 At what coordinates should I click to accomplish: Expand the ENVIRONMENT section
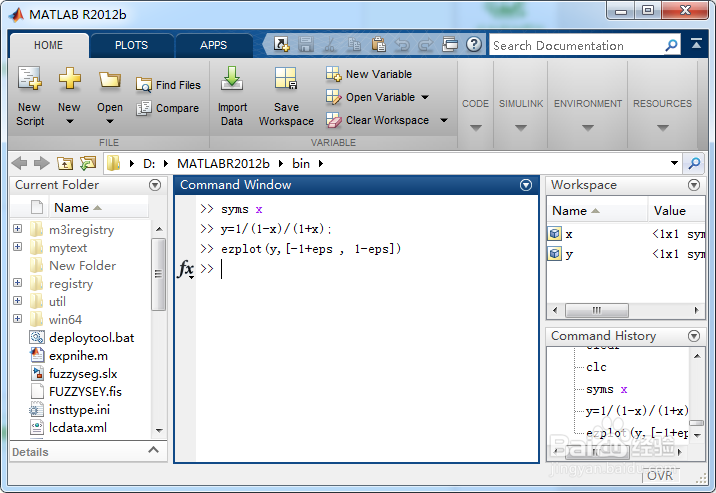click(588, 127)
